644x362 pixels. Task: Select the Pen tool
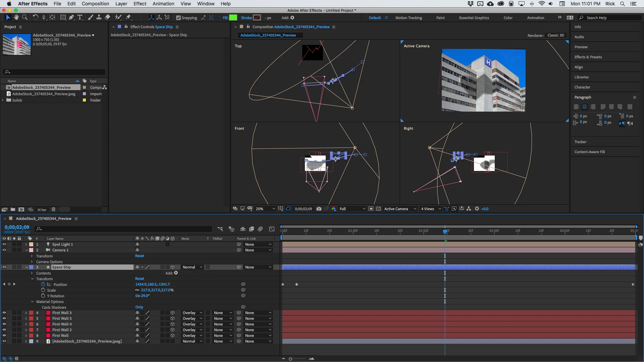(x=71, y=17)
